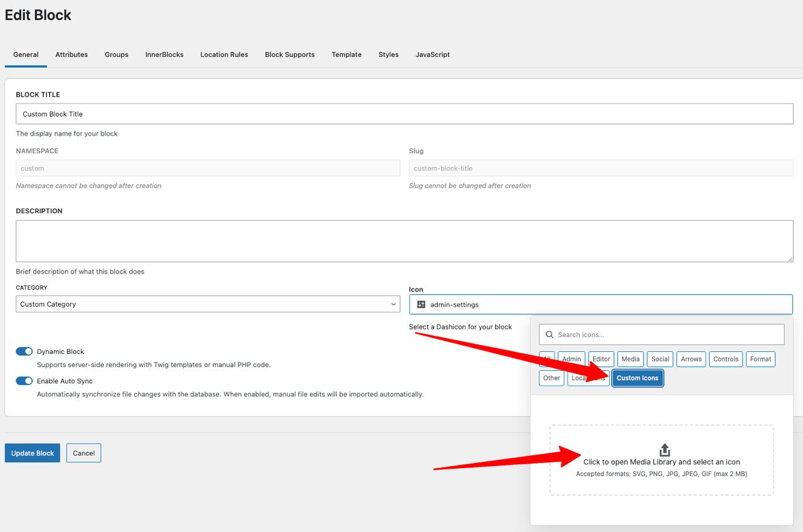Click the upload icon in the media dropzone
This screenshot has width=803, height=532.
pos(665,450)
